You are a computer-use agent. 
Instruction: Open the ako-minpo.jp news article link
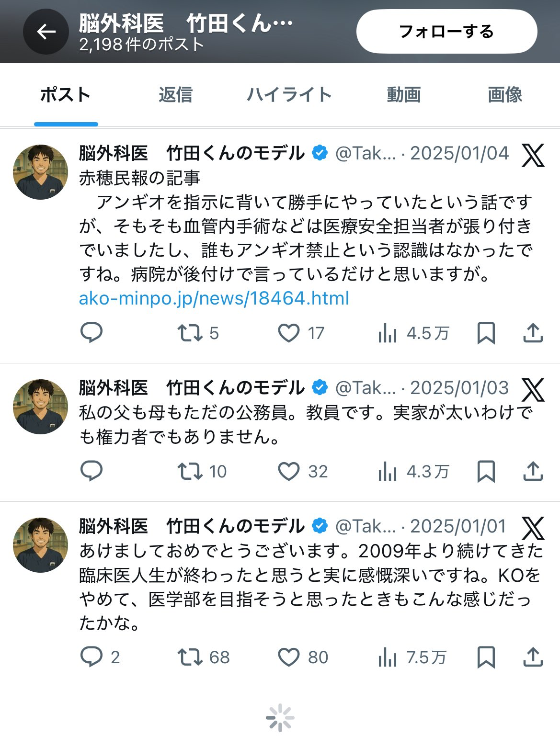pyautogui.click(x=214, y=298)
